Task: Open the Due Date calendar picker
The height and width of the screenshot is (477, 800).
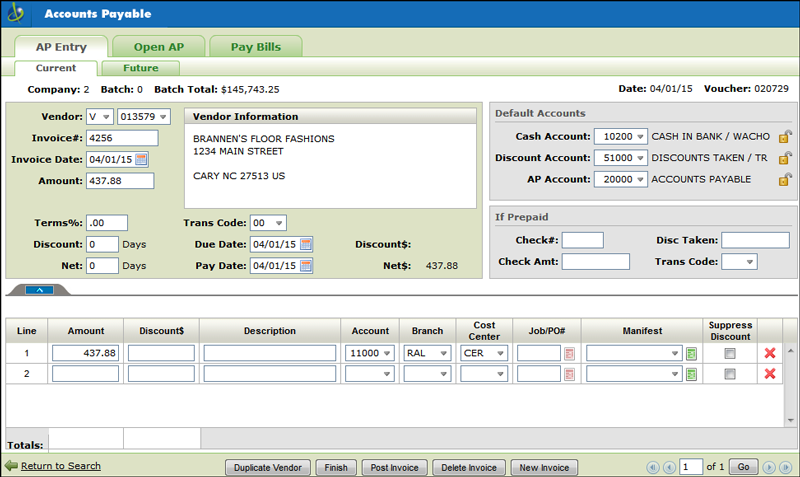Action: coord(306,244)
